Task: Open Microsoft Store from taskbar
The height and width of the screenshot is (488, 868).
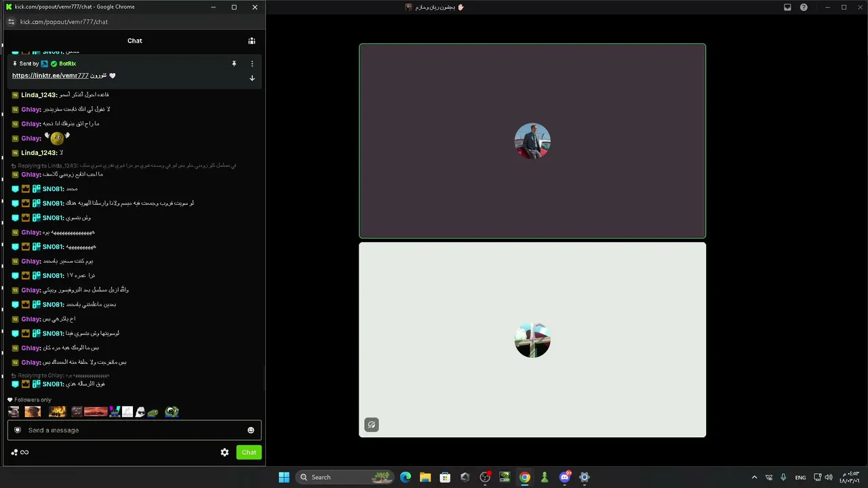Action: [445, 477]
